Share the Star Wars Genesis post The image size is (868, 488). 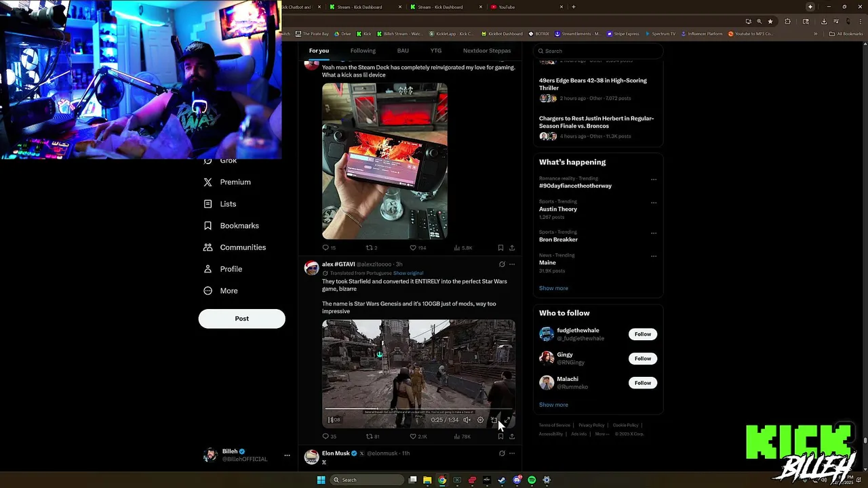[x=512, y=436]
